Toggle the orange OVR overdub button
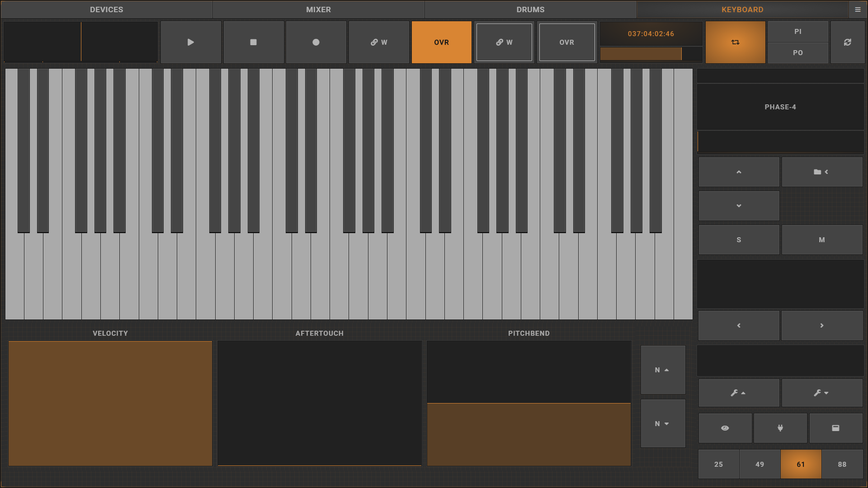The image size is (868, 488). pos(441,42)
